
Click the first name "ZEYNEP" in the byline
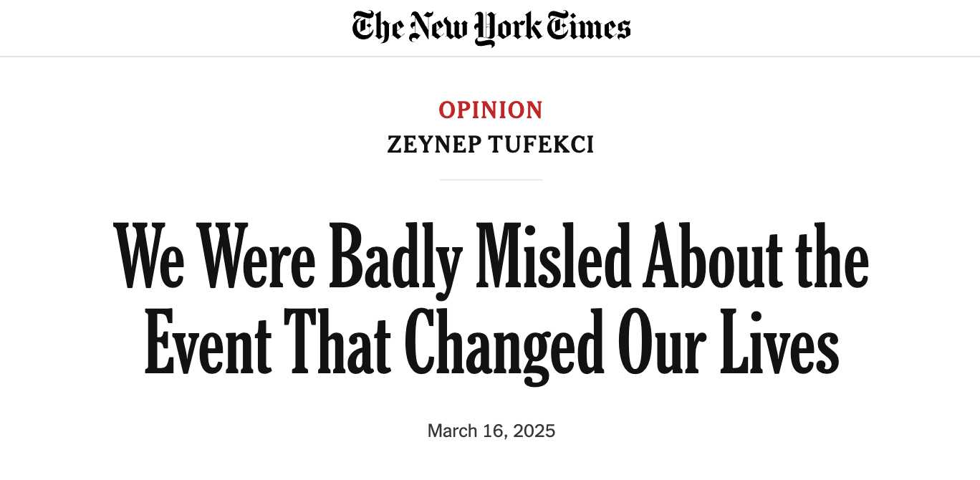pos(433,145)
